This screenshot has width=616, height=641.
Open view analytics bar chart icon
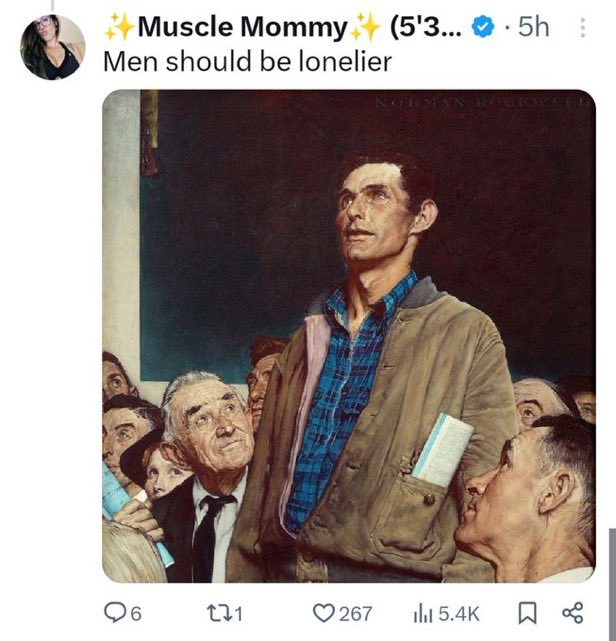click(x=423, y=614)
